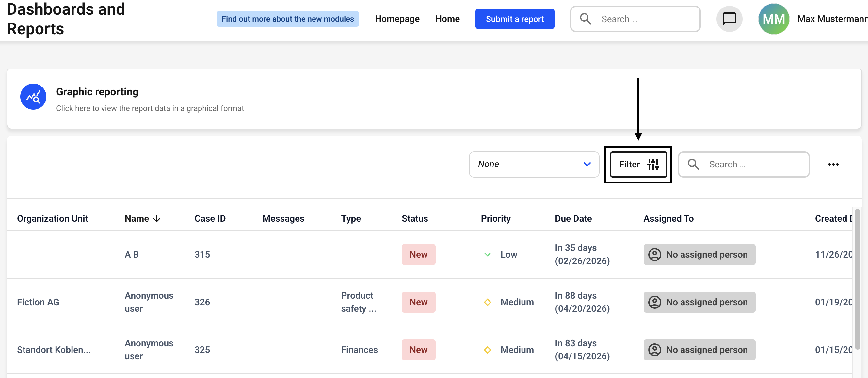The height and width of the screenshot is (378, 868).
Task: Open the chat messages icon
Action: click(x=729, y=19)
